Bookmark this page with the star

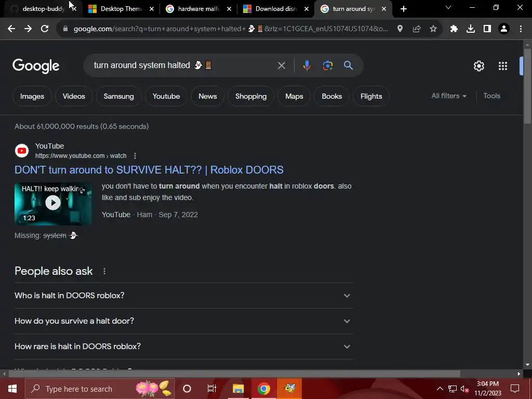(433, 29)
